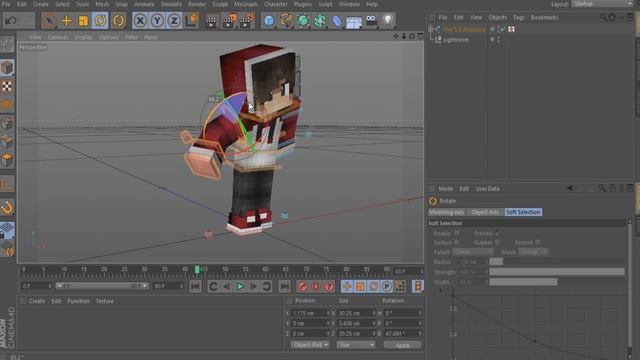Activate the Move tool cross icon
This screenshot has width=640, height=360.
coord(66,20)
